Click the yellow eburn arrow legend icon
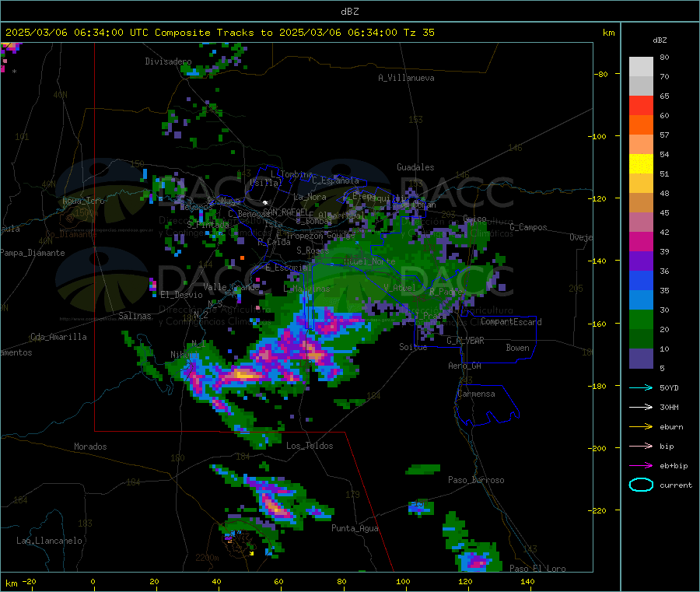 coord(641,426)
